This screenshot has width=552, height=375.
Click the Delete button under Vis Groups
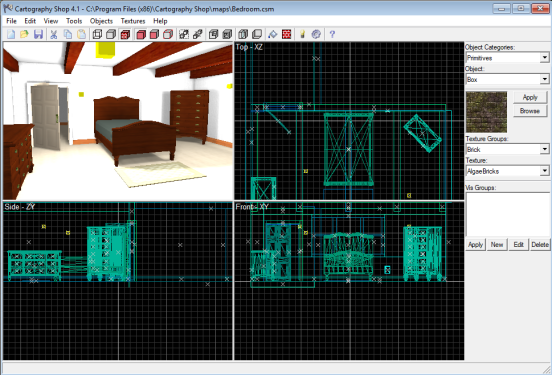(x=540, y=244)
